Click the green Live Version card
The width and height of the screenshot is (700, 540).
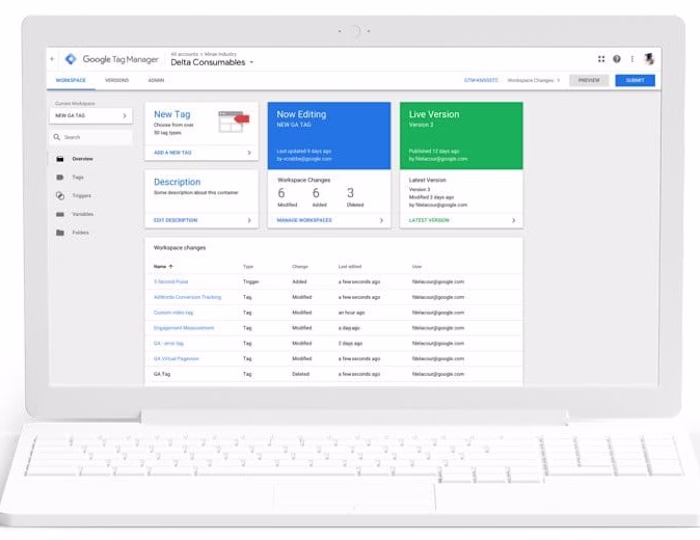tap(461, 136)
